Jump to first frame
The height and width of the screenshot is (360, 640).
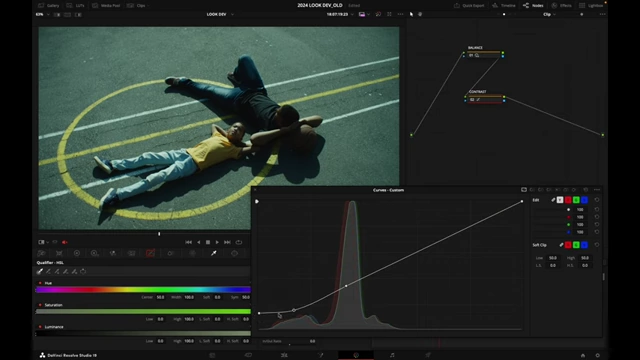[x=189, y=242]
